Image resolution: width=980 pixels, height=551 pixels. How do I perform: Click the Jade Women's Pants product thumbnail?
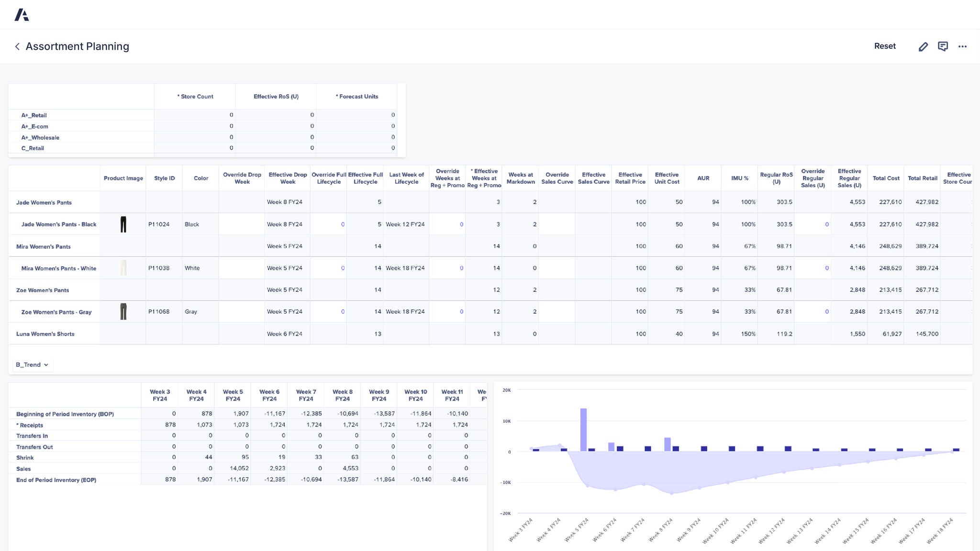123,224
